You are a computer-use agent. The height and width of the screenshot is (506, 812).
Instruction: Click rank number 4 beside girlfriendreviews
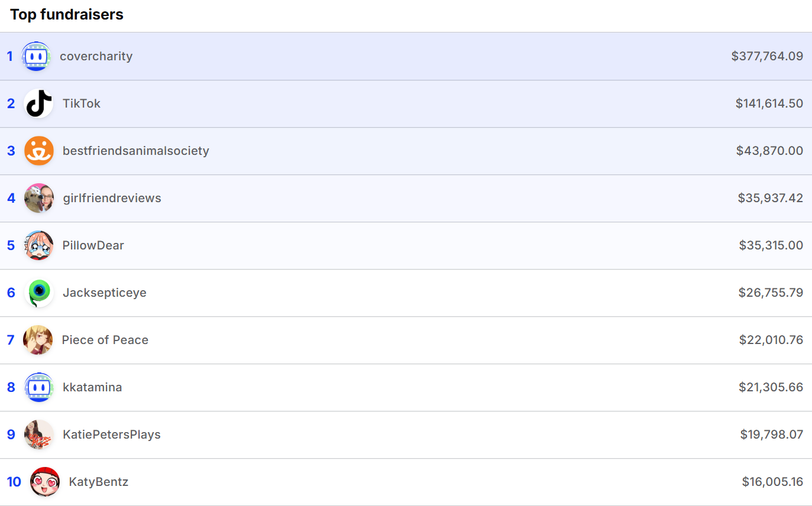11,198
